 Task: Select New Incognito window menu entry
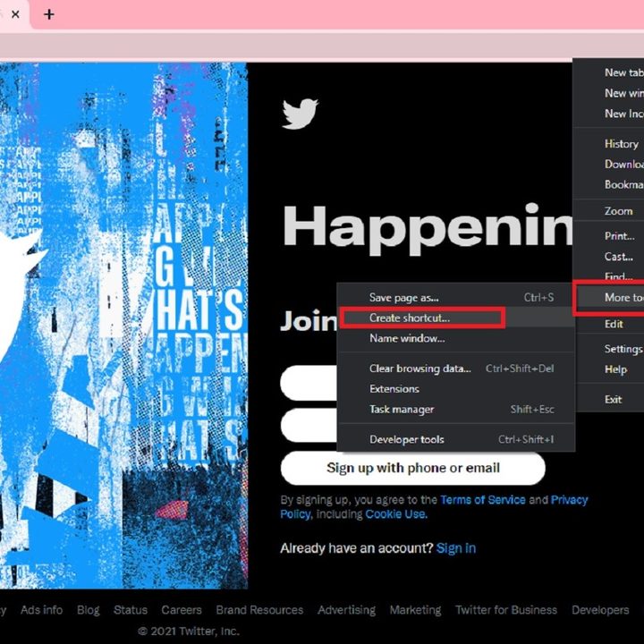[609, 114]
